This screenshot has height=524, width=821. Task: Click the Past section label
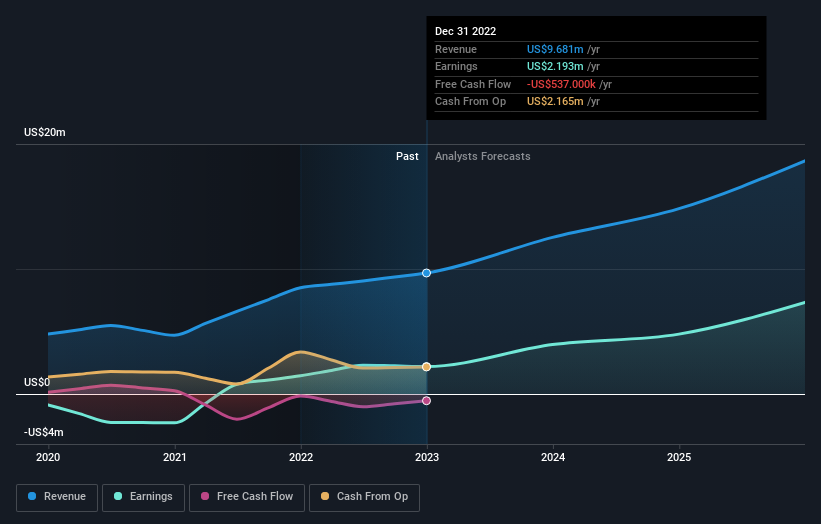(407, 156)
